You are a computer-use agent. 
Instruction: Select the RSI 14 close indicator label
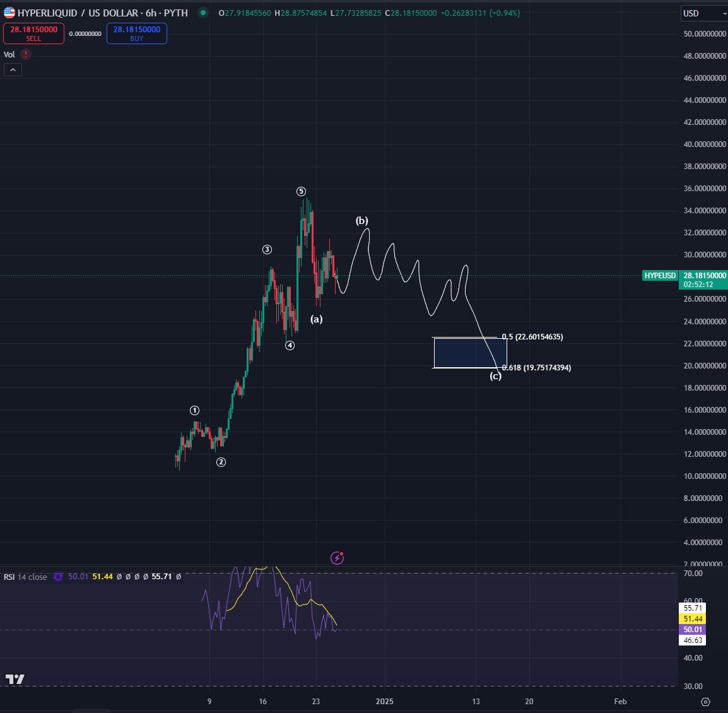pyautogui.click(x=25, y=577)
